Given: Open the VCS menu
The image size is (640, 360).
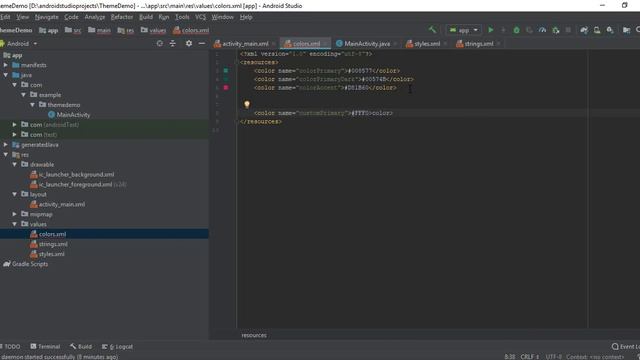Looking at the screenshot, I should [200, 17].
